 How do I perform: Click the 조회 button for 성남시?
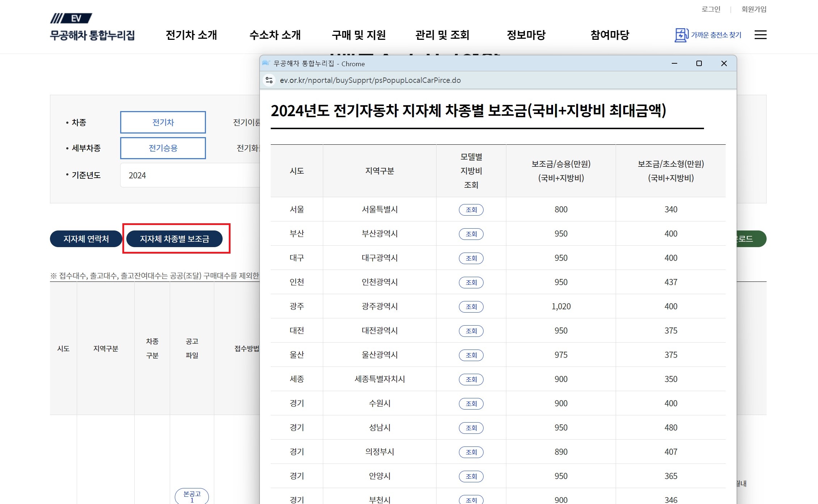pyautogui.click(x=471, y=428)
